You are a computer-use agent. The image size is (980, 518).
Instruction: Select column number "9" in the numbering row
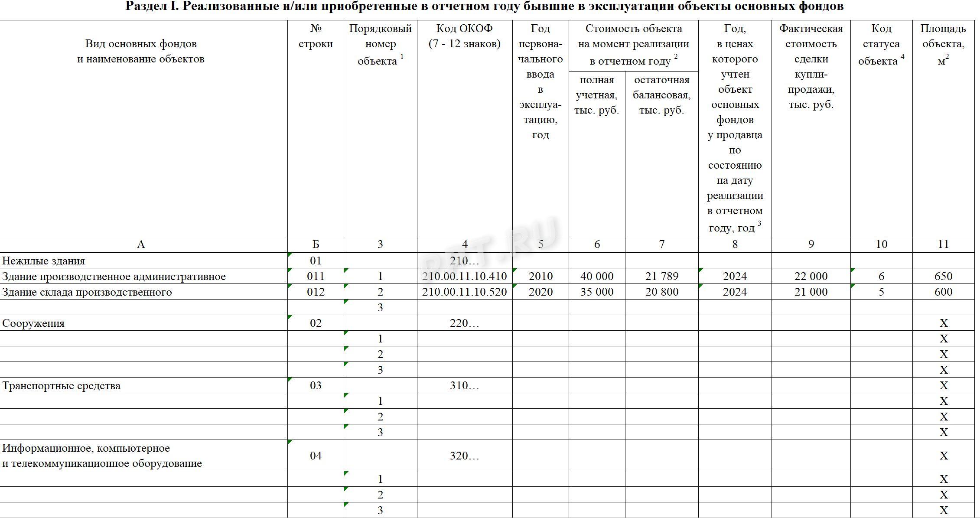(x=811, y=244)
